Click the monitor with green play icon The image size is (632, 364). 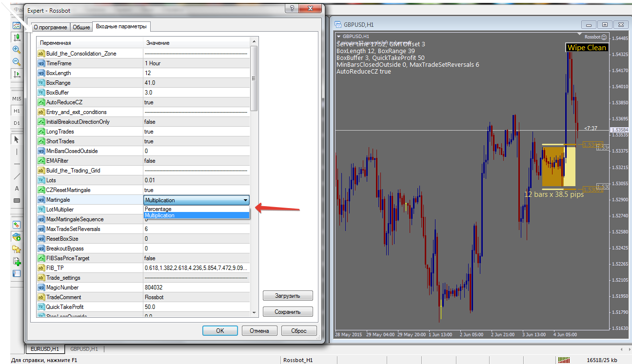click(x=17, y=237)
